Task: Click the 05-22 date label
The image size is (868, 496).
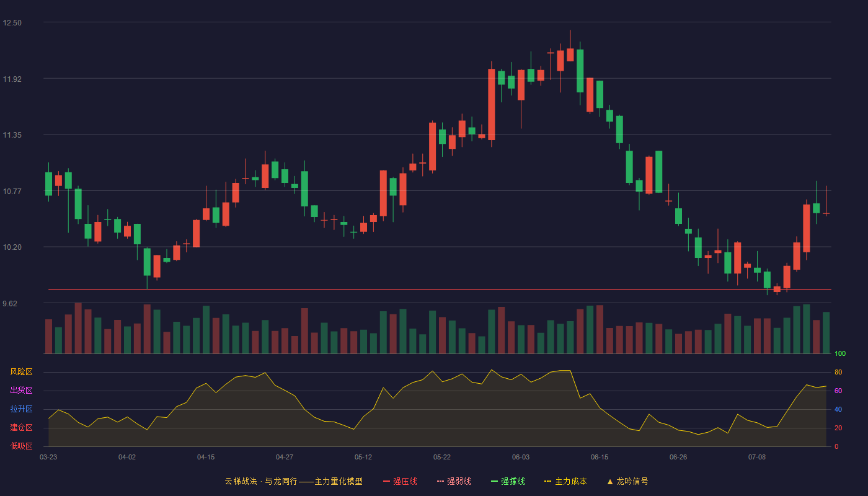Action: click(442, 457)
